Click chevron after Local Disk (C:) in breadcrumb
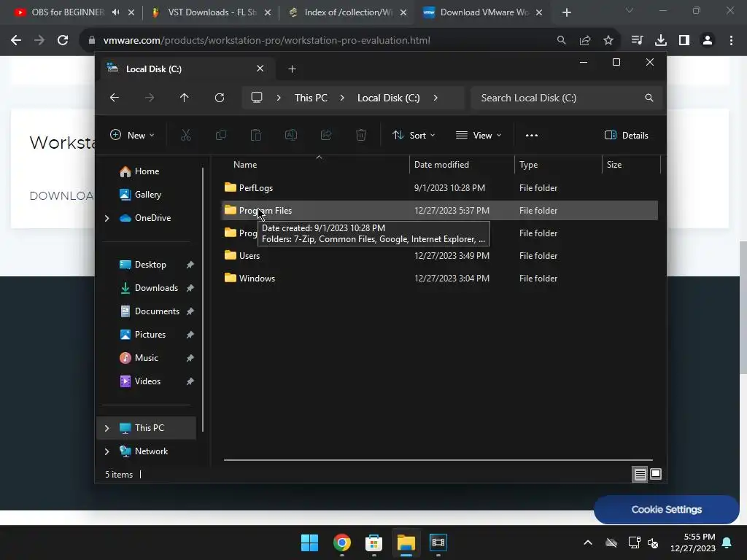This screenshot has width=747, height=560. coord(436,98)
